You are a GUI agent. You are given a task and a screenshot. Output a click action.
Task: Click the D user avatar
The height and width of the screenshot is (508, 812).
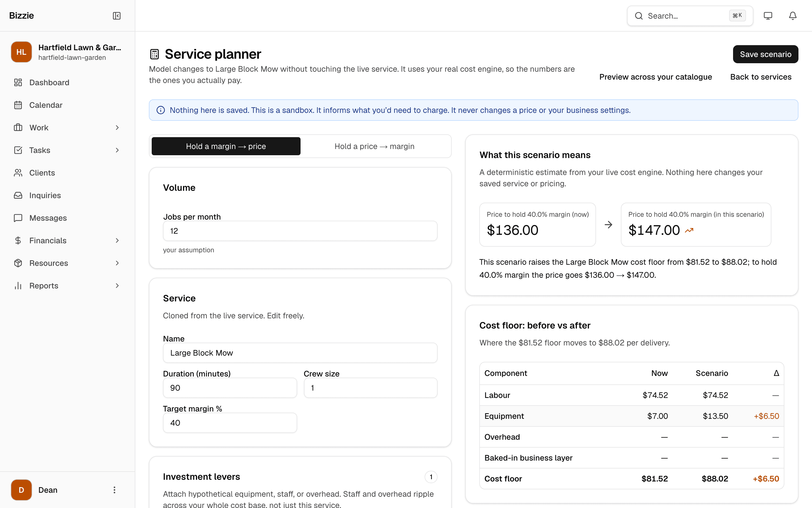pos(21,490)
